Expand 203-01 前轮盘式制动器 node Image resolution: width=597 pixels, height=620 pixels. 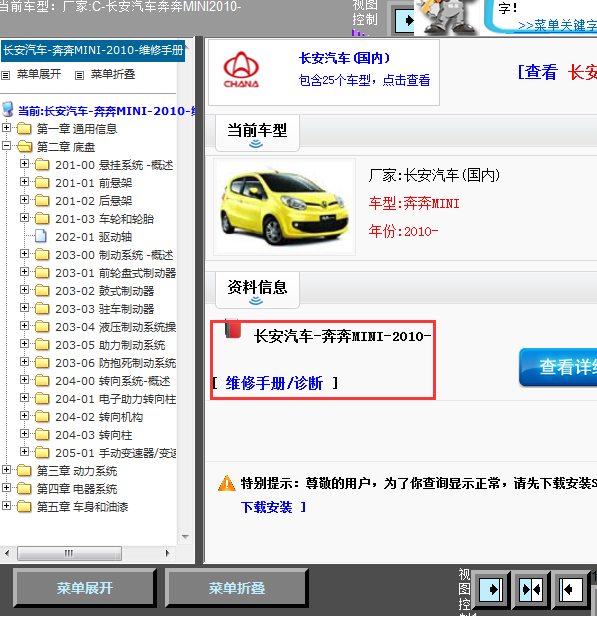(24, 272)
